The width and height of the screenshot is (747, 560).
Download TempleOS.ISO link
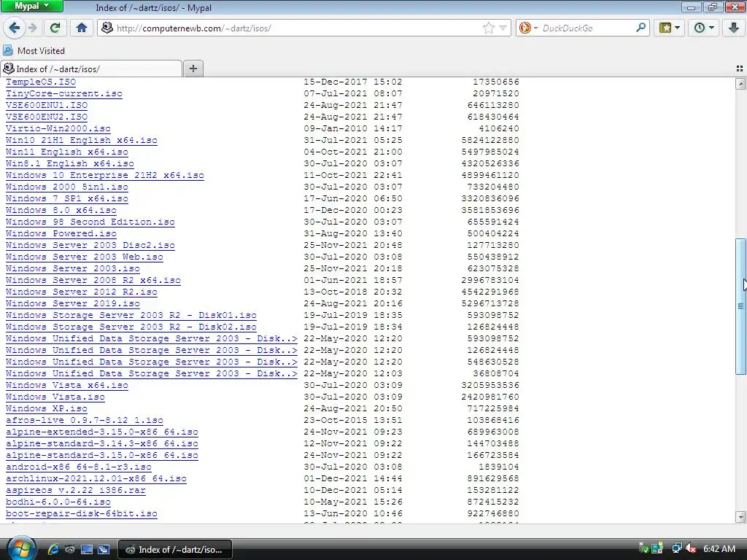click(x=41, y=82)
